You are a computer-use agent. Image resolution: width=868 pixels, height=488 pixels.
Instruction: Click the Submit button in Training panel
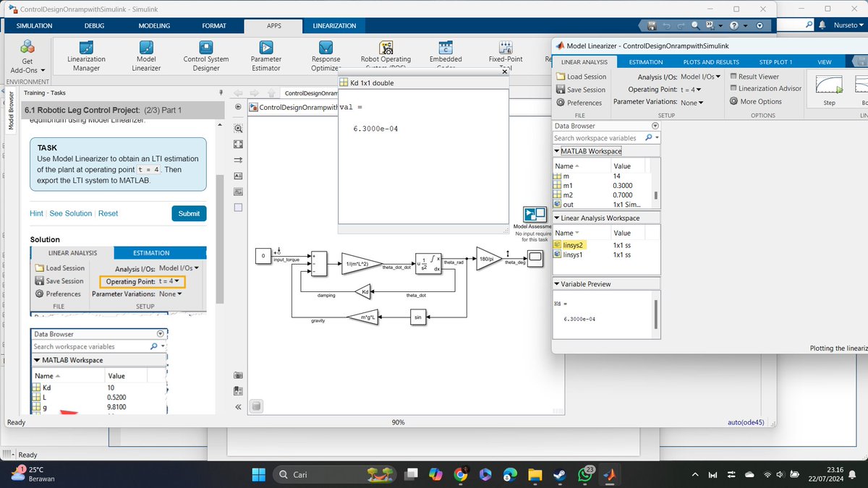point(189,213)
